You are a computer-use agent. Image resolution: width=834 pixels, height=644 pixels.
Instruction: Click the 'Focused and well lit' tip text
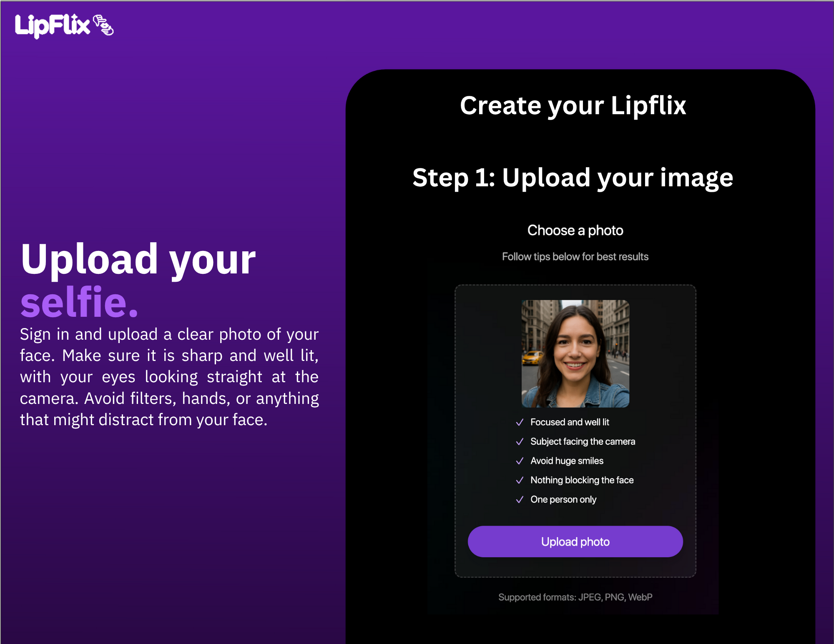[570, 422]
